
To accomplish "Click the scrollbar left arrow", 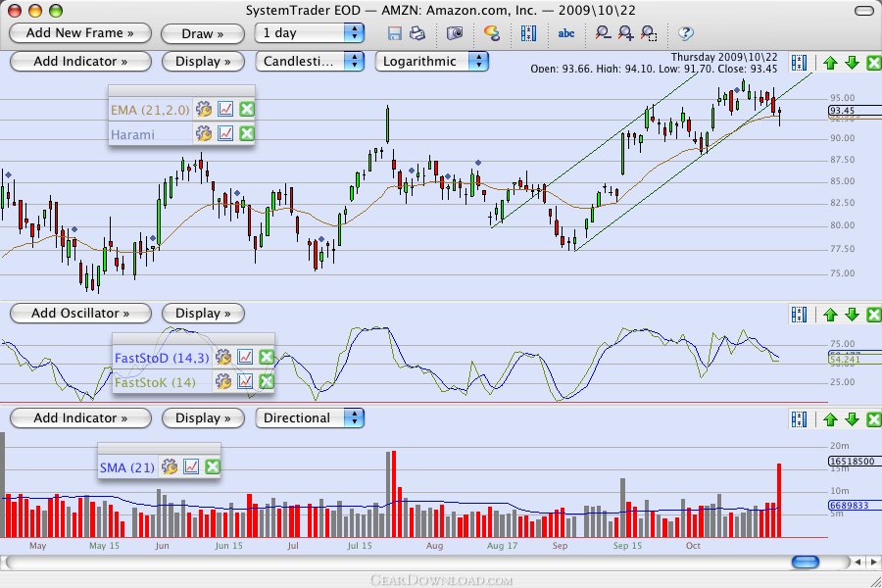I will 857,562.
